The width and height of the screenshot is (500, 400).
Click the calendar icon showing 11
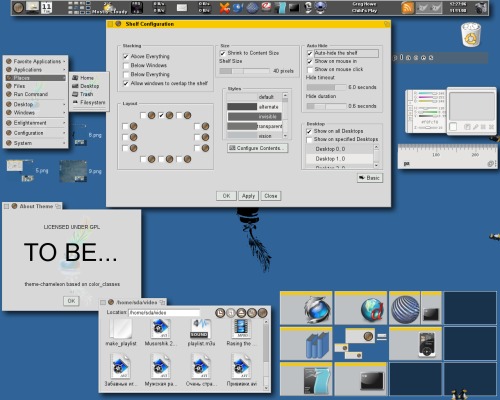pyautogui.click(x=46, y=7)
